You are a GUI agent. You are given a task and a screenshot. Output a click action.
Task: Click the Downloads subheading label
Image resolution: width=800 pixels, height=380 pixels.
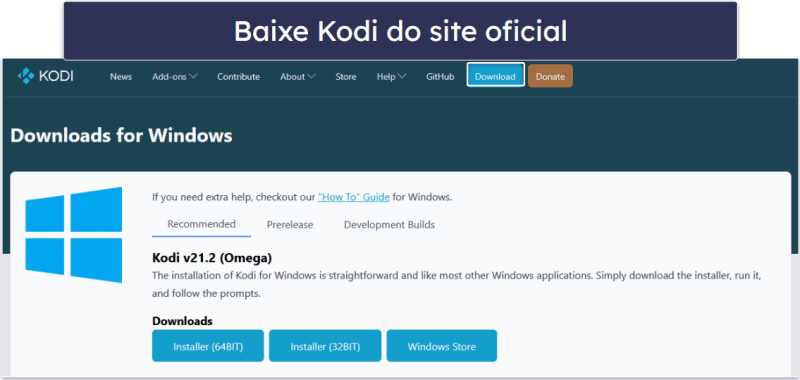[x=182, y=321]
